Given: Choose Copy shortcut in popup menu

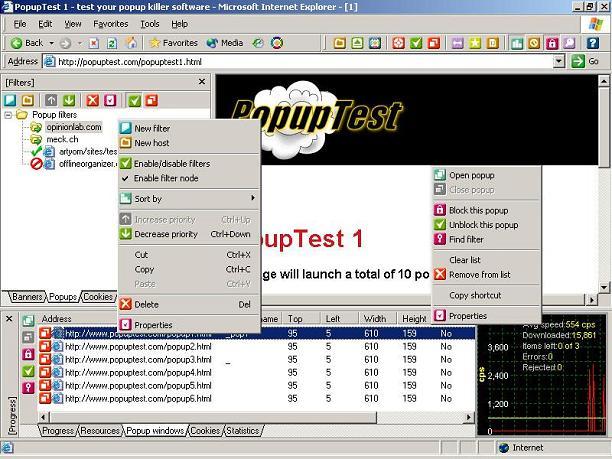Looking at the screenshot, I should [x=486, y=295].
